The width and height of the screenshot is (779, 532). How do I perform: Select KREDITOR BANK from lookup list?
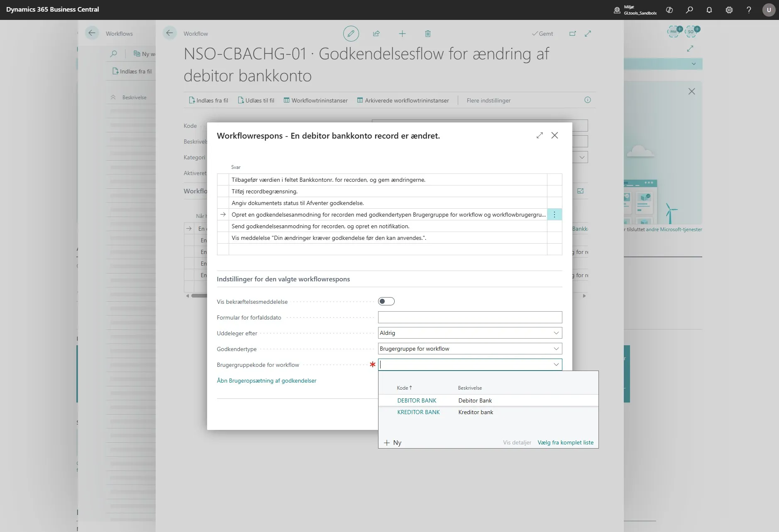pos(418,412)
